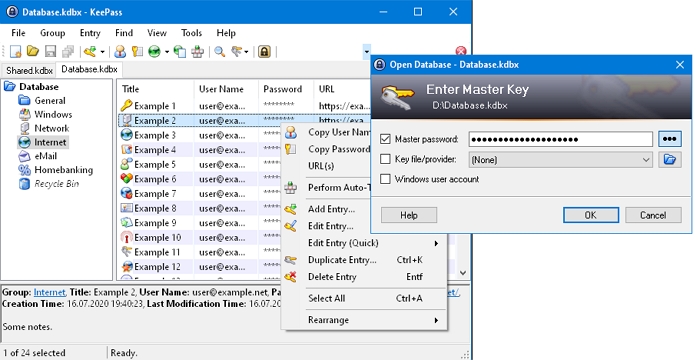Click the Open URL globe toolbar icon
The width and height of the screenshot is (700, 360).
pyautogui.click(x=154, y=51)
